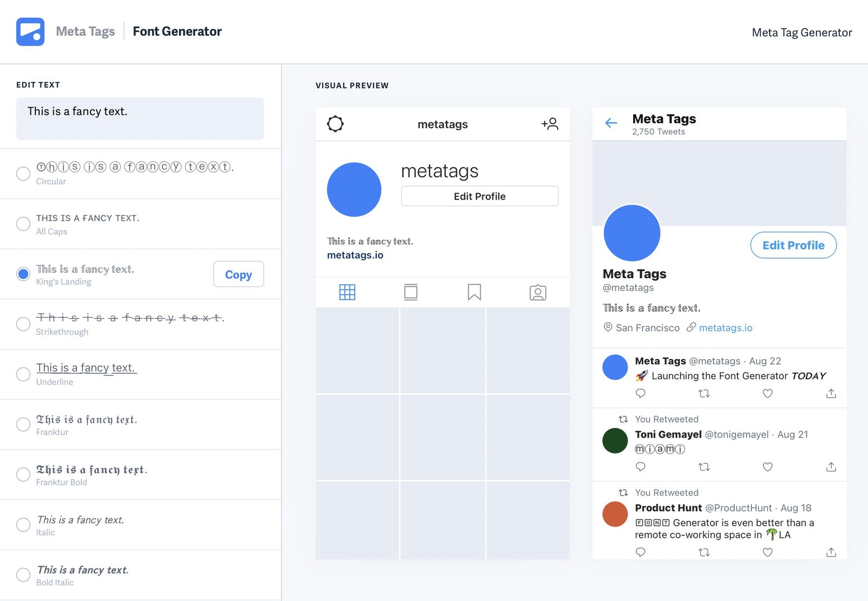Retweet the Font Generator launch tweet
Viewport: 868px width, 601px height.
[x=704, y=393]
